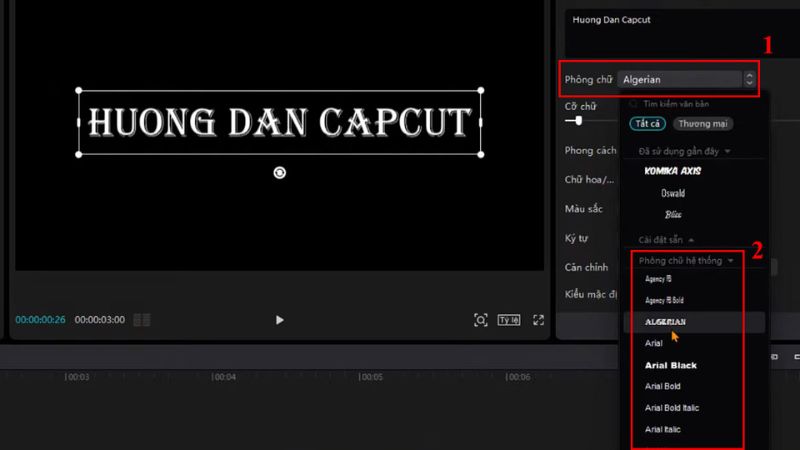
Task: Click the 00:04 timeline ruler mark
Action: point(223,377)
